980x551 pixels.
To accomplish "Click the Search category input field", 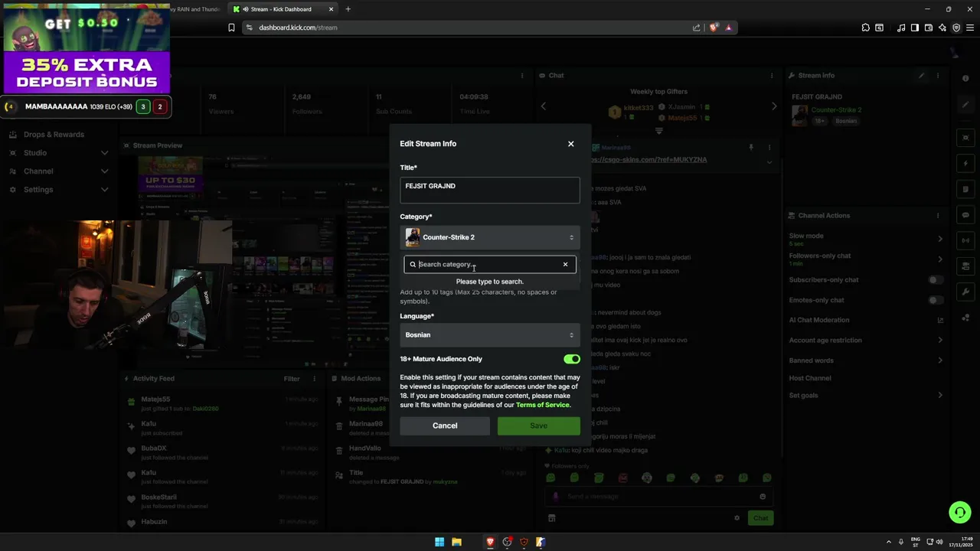I will pos(490,264).
